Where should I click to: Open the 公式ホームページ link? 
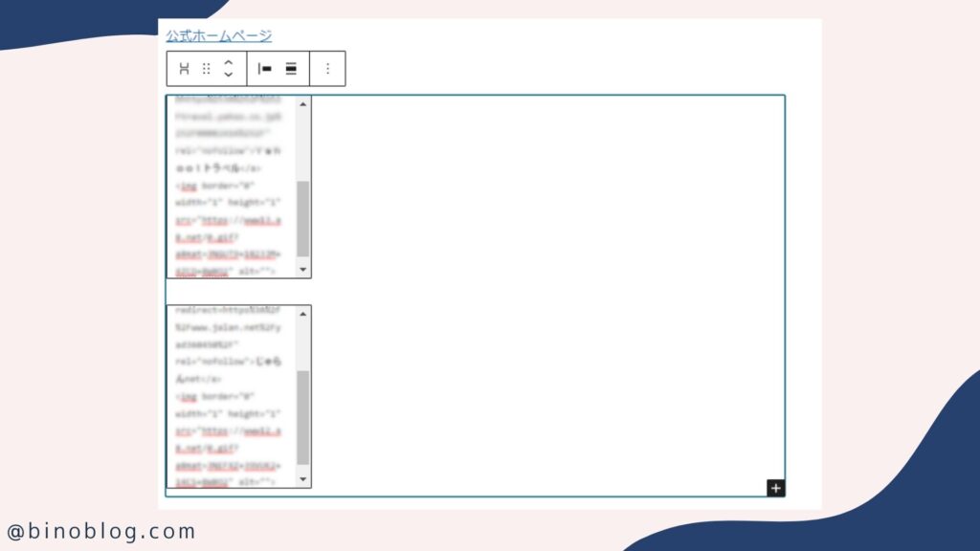(219, 35)
